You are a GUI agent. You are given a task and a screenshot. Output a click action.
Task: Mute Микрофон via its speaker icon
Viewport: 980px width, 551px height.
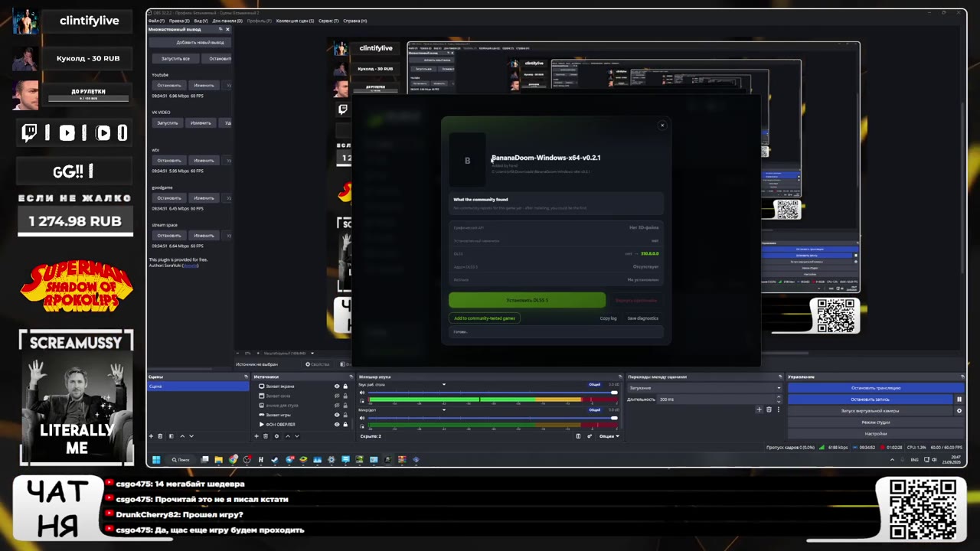point(362,417)
